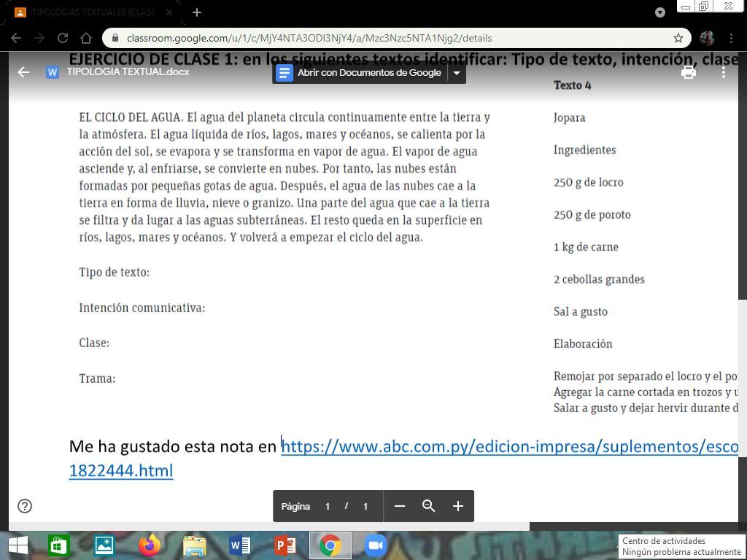The width and height of the screenshot is (747, 560).
Task: Open with Google Docs button
Action: (360, 73)
